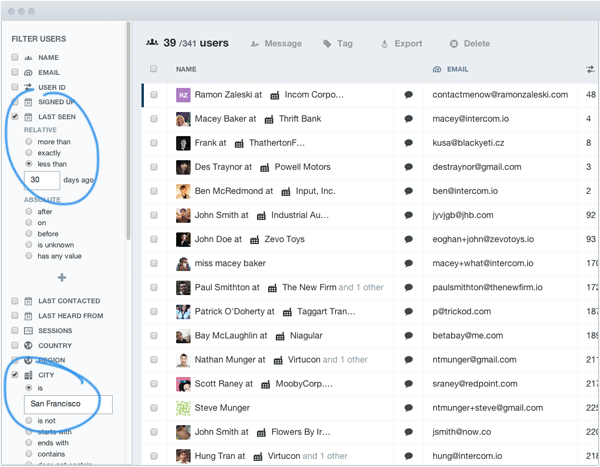
Task: Sort by the NAME column header
Action: pos(186,69)
